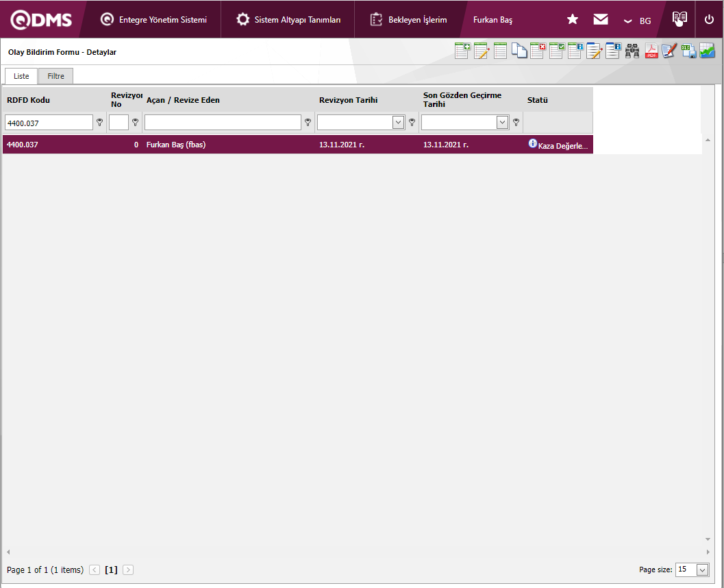The width and height of the screenshot is (724, 588).
Task: Export to PDF icon
Action: [x=651, y=51]
